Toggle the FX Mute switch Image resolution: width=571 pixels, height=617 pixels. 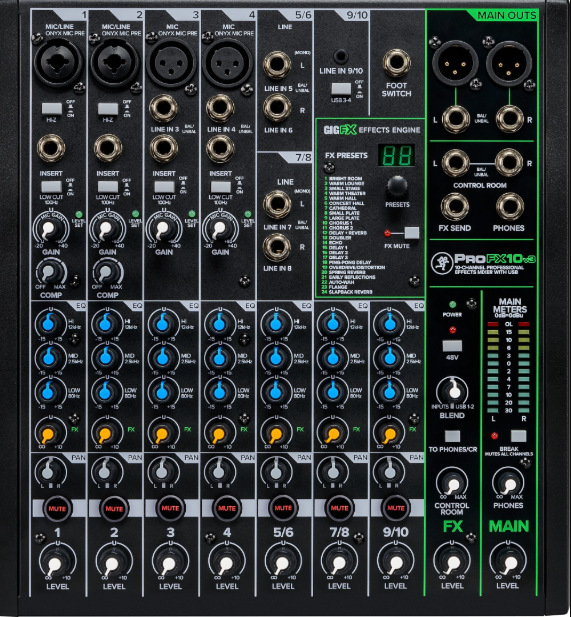pos(412,233)
